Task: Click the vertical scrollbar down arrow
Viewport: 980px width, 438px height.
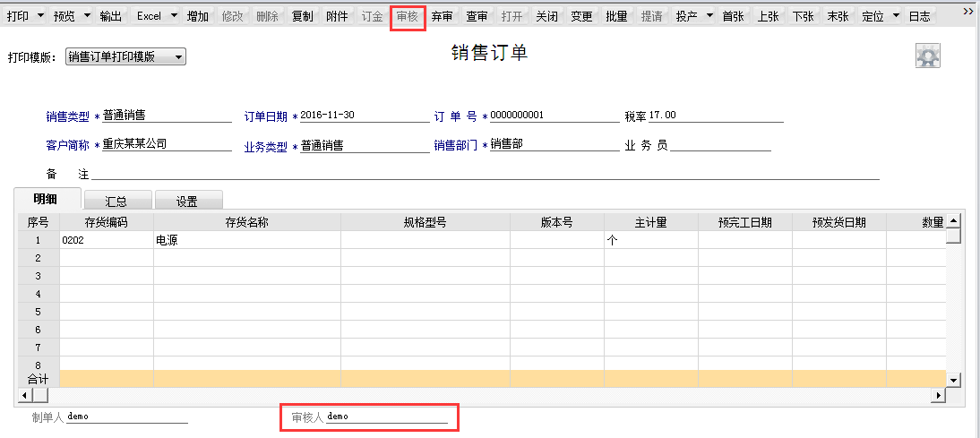Action: 953,380
